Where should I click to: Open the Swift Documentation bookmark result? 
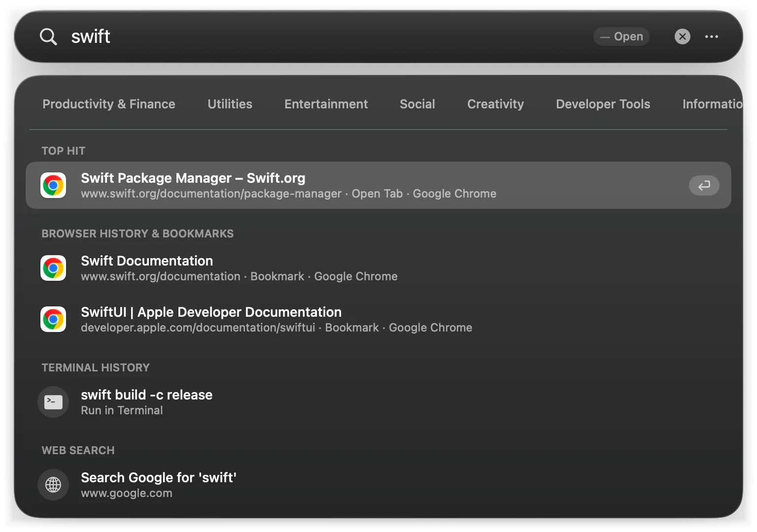click(x=378, y=268)
